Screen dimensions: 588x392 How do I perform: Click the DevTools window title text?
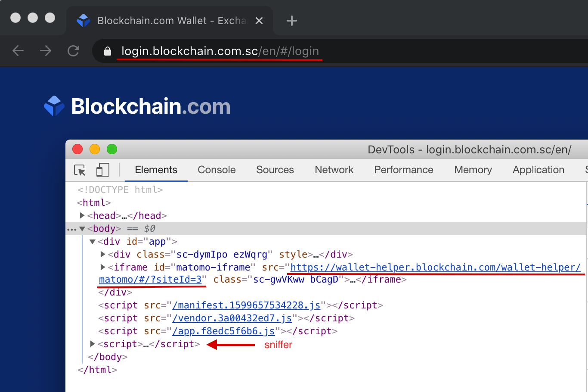pos(469,149)
